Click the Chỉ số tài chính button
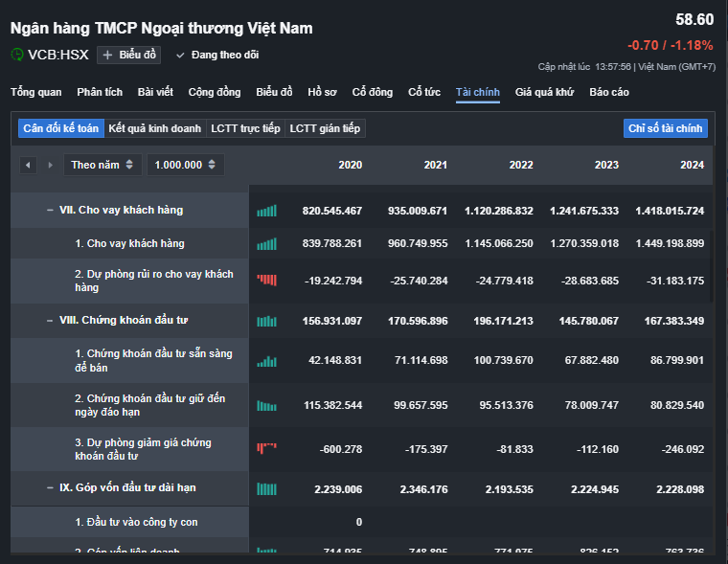This screenshot has width=728, height=564. [x=666, y=128]
